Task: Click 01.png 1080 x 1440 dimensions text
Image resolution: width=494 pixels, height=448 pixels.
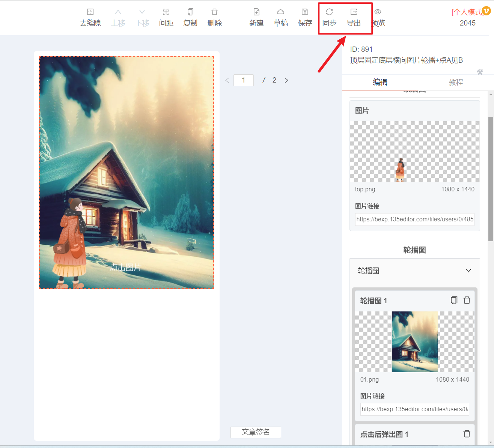Action: 452,379
